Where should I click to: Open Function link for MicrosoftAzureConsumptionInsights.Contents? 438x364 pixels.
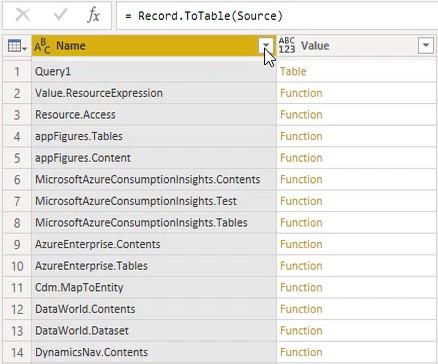point(301,179)
